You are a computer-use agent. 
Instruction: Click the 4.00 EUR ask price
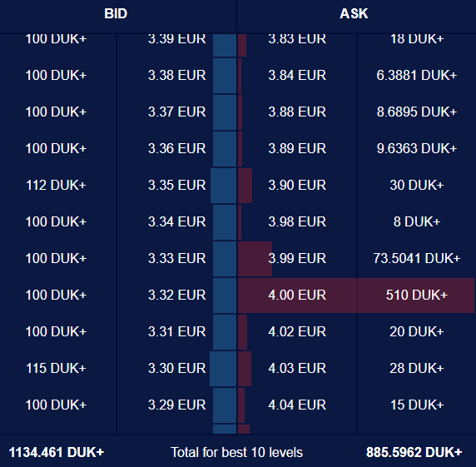(297, 296)
